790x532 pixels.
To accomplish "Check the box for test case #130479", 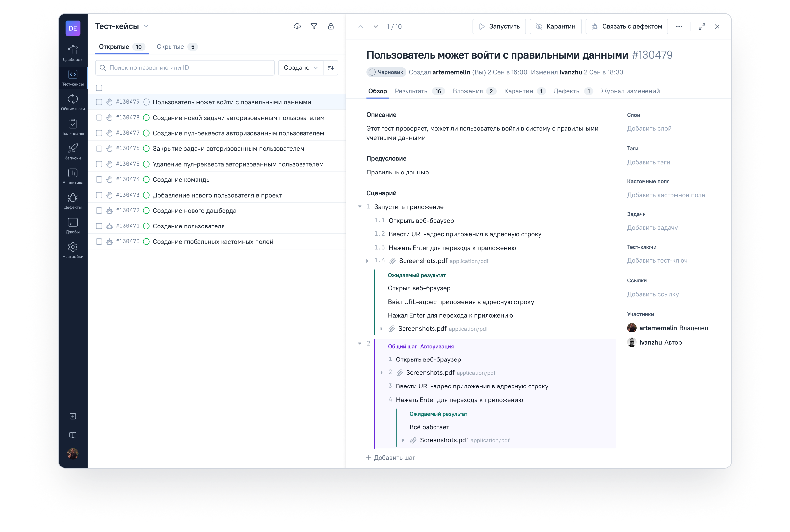I will tap(99, 102).
